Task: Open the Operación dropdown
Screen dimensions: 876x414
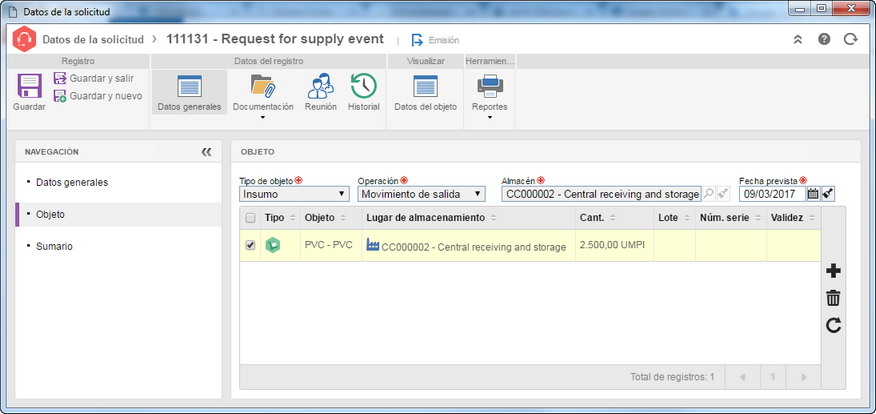Action: pos(422,194)
